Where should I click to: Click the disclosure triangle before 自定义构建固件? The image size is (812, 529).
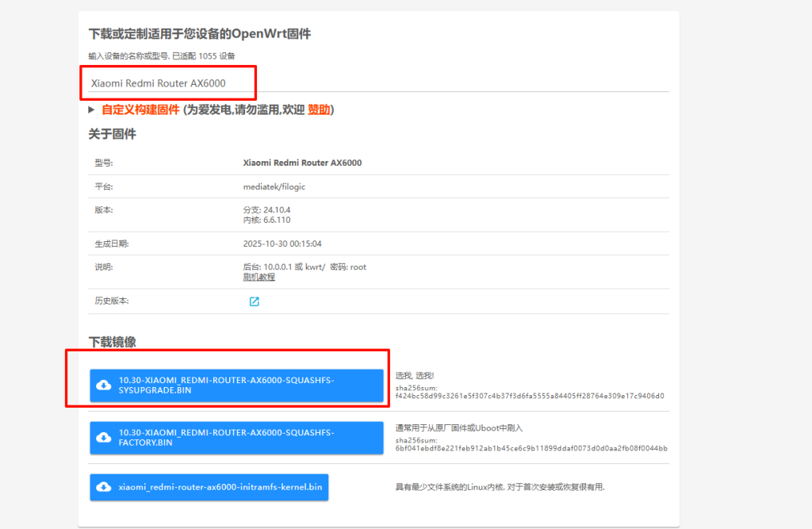coord(91,110)
